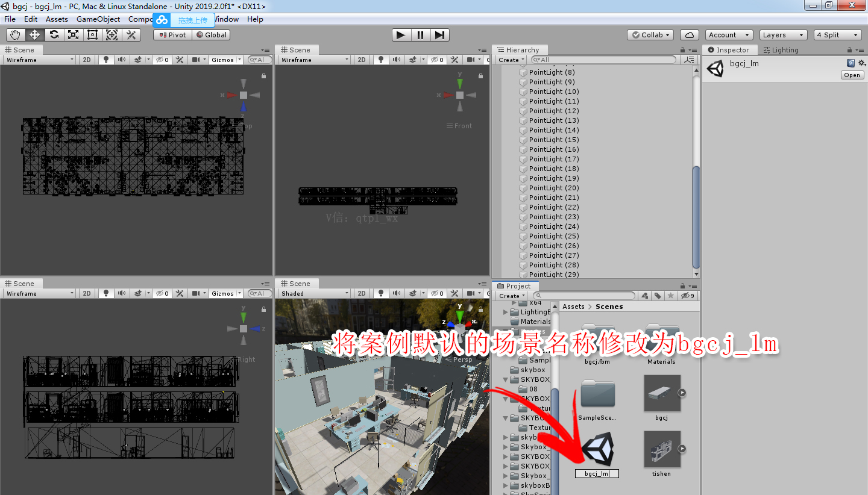Toggle audio in the Top scene view

tap(122, 60)
